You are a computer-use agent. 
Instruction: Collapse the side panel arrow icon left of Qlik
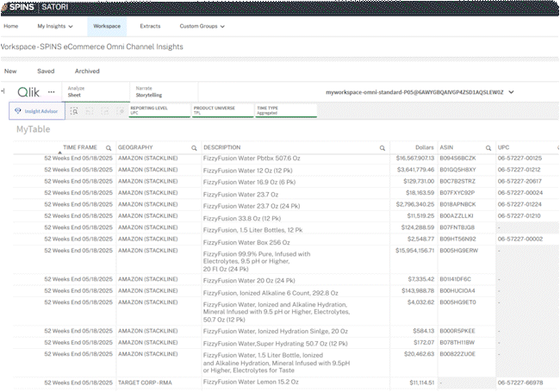pyautogui.click(x=3, y=91)
